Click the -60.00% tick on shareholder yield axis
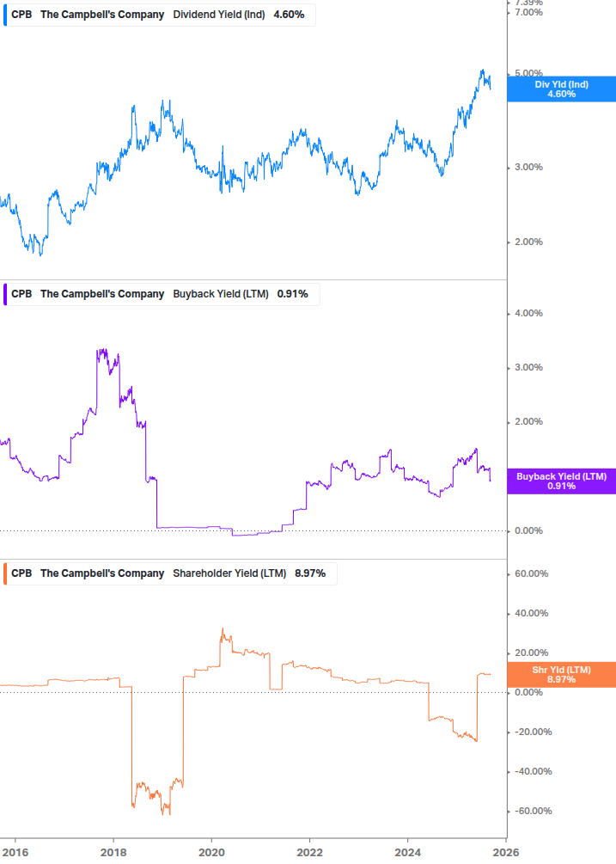The image size is (616, 864). click(x=533, y=811)
